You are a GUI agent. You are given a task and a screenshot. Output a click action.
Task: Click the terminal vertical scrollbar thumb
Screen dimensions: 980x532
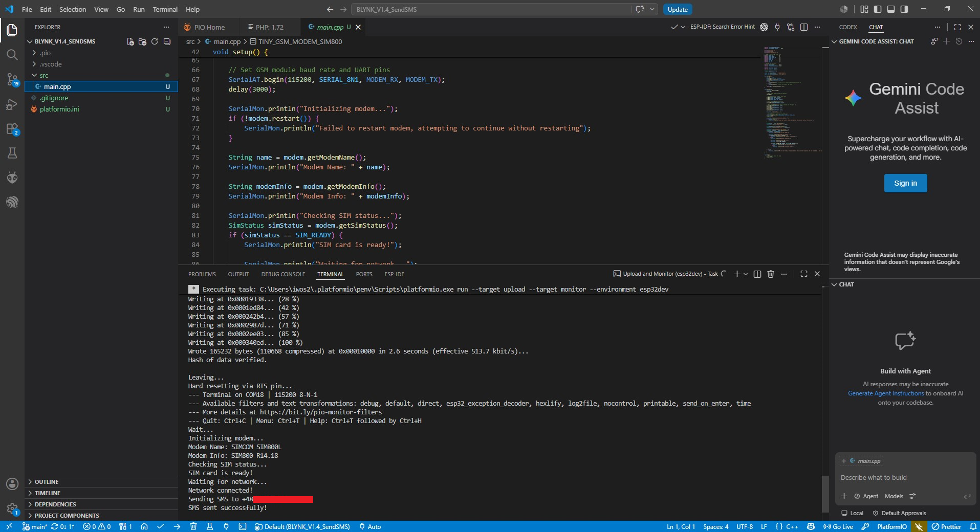825,493
